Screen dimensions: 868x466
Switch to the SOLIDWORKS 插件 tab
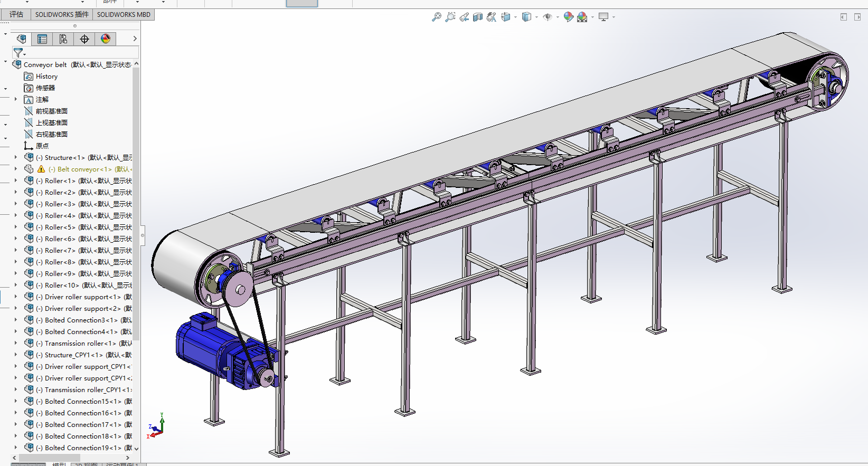click(x=62, y=14)
